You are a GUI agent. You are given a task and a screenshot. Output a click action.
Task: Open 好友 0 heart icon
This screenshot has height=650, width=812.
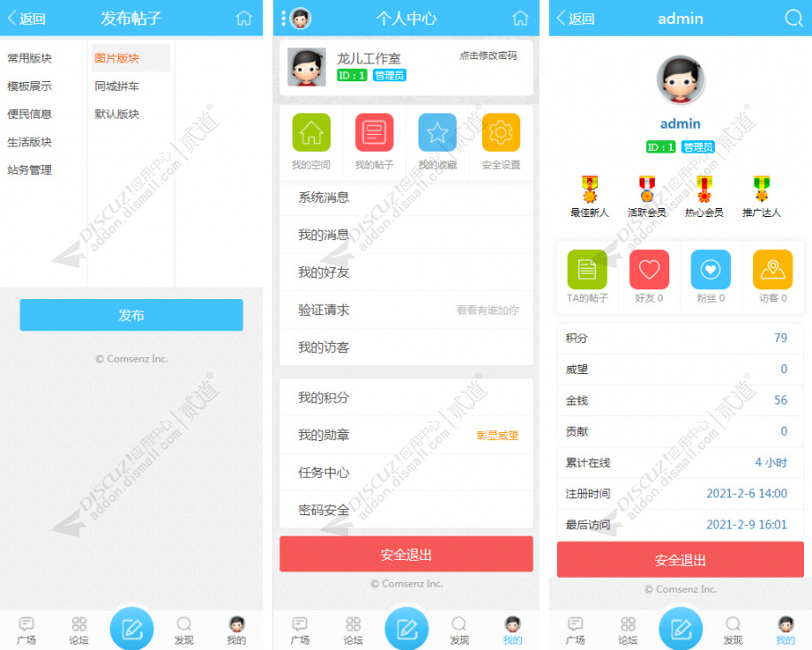click(649, 270)
